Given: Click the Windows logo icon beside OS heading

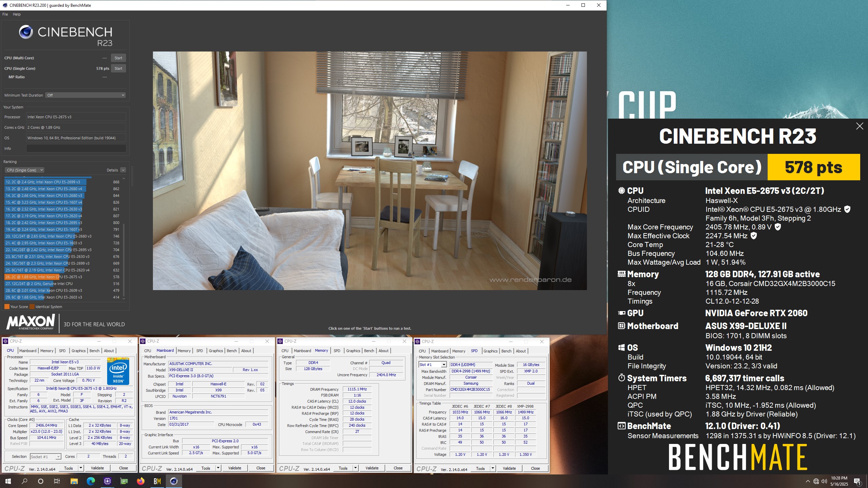Looking at the screenshot, I should pyautogui.click(x=622, y=348).
